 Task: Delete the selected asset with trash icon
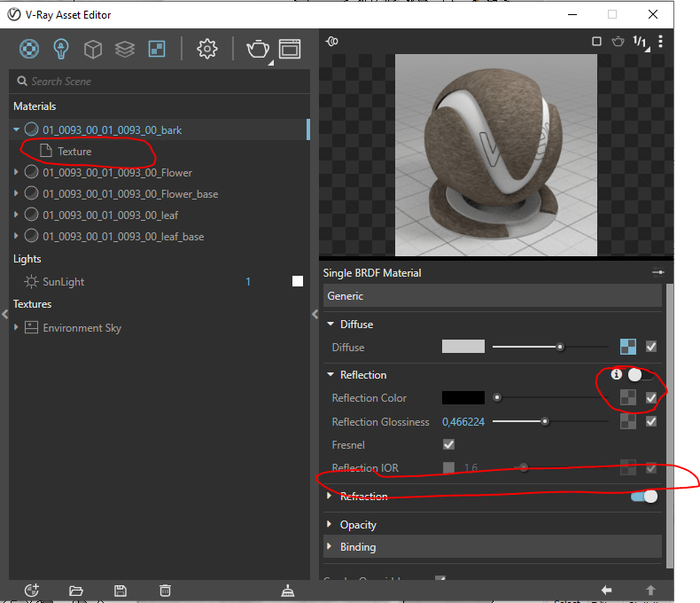165,591
